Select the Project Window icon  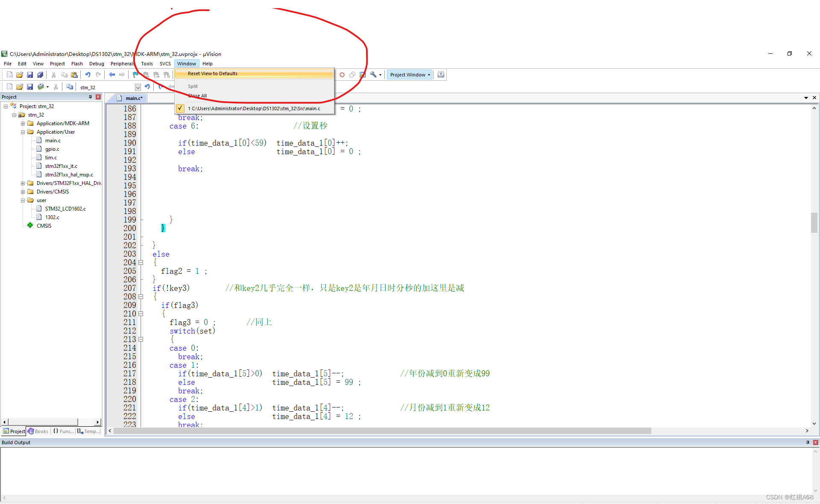point(410,74)
